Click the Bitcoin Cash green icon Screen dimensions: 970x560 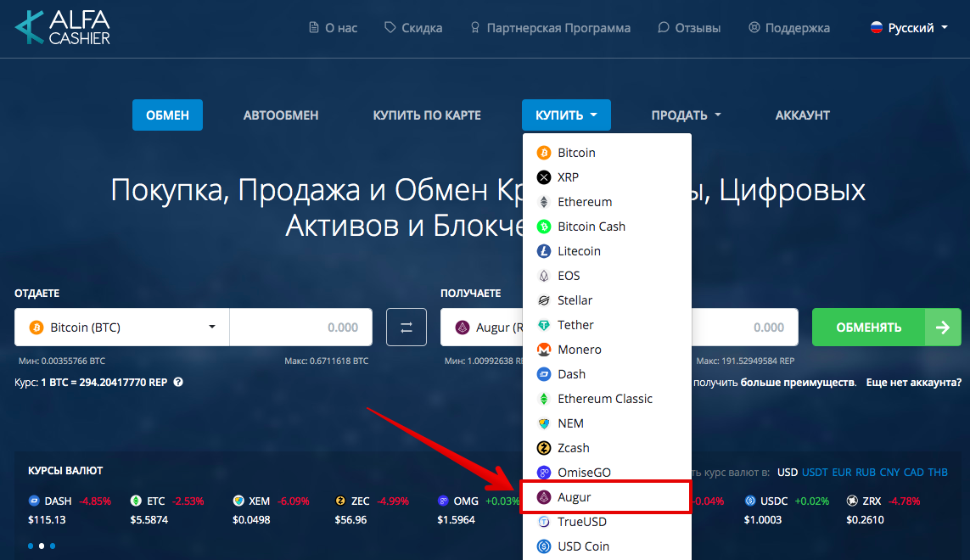coord(544,227)
